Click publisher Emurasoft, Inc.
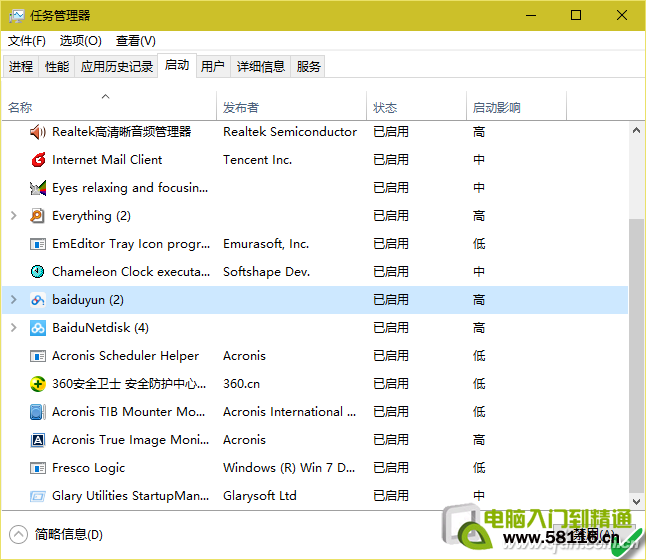Viewport: 646px width, 560px height. tap(266, 244)
